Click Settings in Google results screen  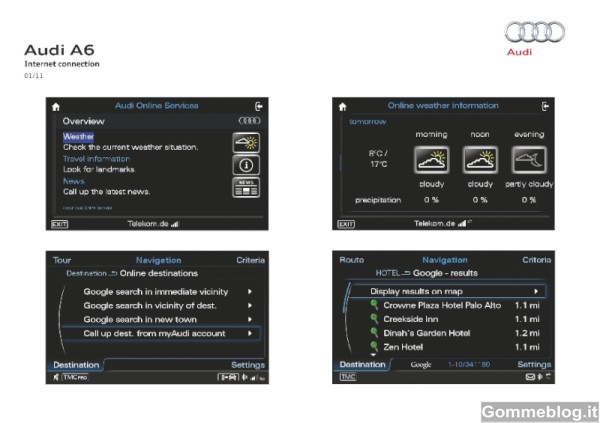point(534,364)
